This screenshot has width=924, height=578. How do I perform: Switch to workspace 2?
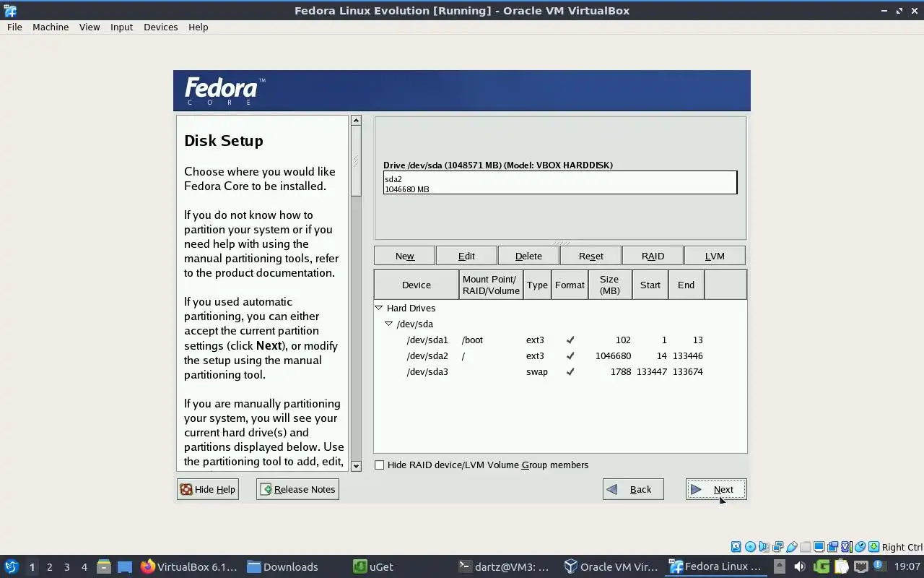49,566
